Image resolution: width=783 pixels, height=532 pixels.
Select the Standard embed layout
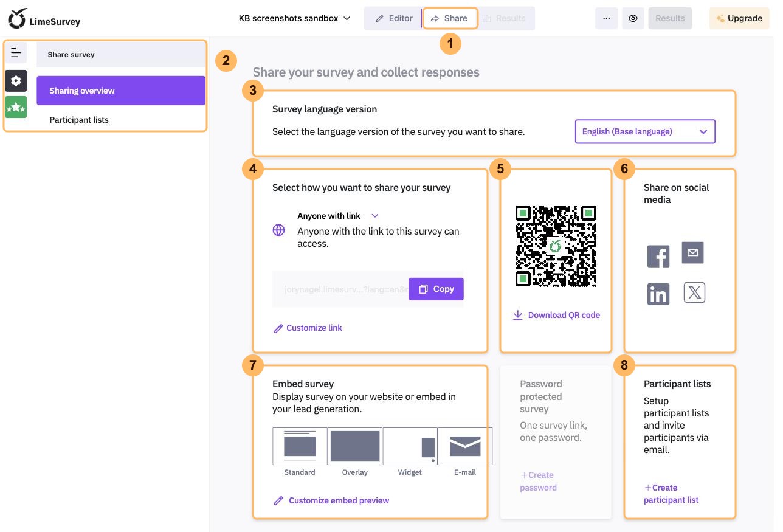(300, 446)
